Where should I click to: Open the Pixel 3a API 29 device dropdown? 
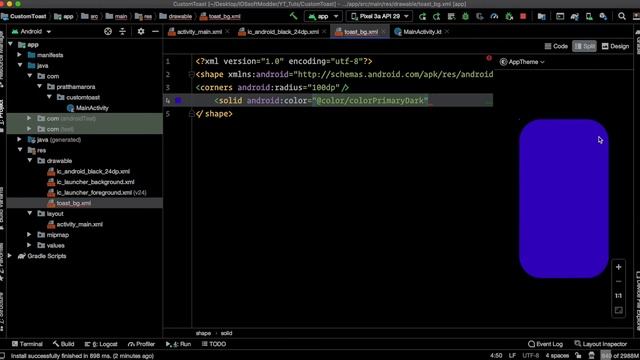pos(379,17)
